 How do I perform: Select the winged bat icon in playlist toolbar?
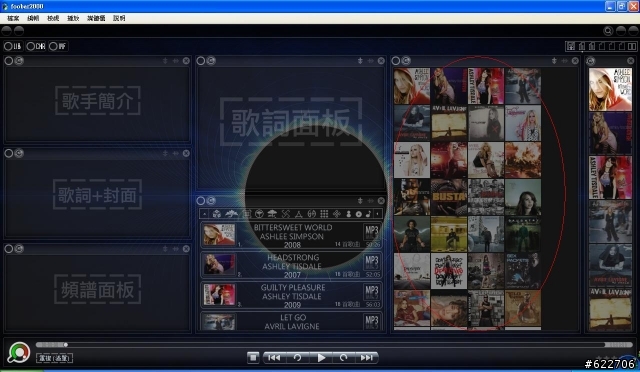[x=231, y=214]
